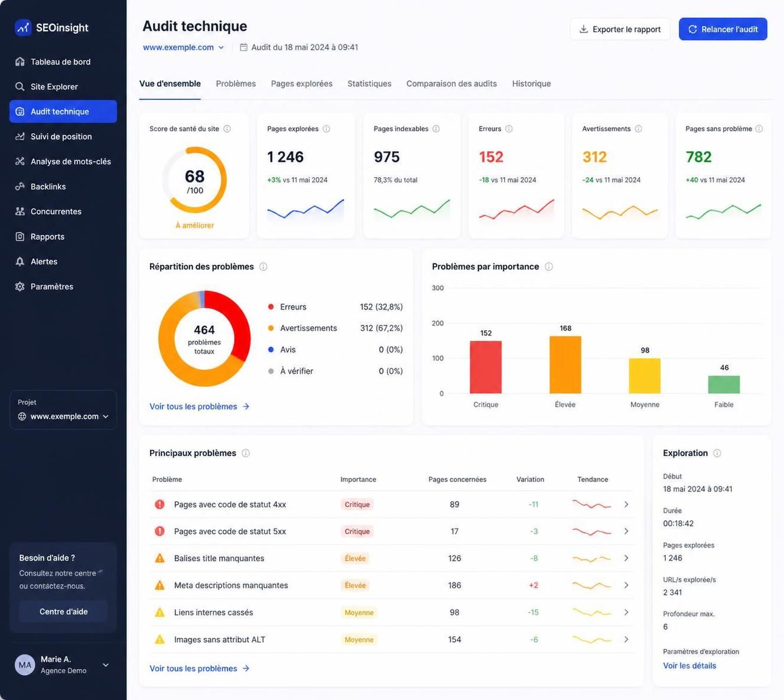Click the Rapports document icon
784x700 pixels.
[20, 236]
